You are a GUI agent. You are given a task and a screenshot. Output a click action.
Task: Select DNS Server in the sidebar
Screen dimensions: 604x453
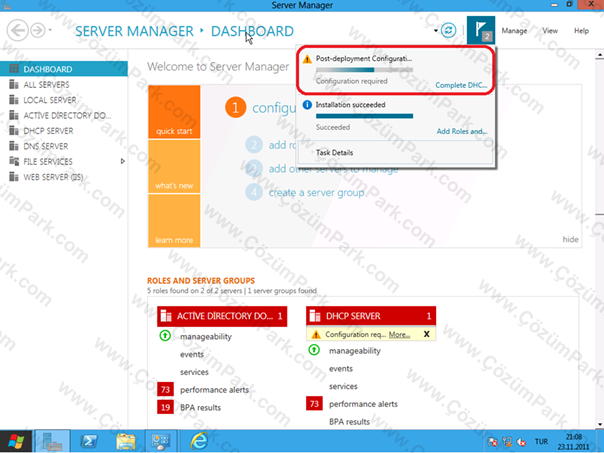[x=64, y=146]
